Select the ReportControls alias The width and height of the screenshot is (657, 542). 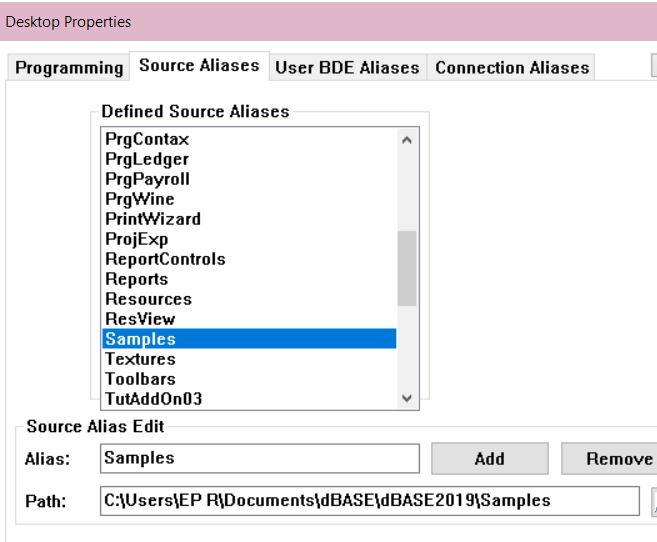(x=165, y=259)
